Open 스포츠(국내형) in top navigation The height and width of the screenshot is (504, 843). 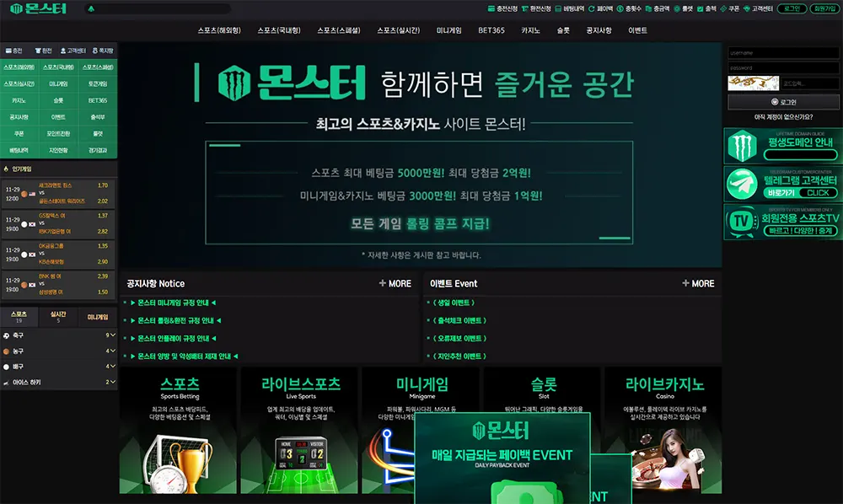(279, 30)
